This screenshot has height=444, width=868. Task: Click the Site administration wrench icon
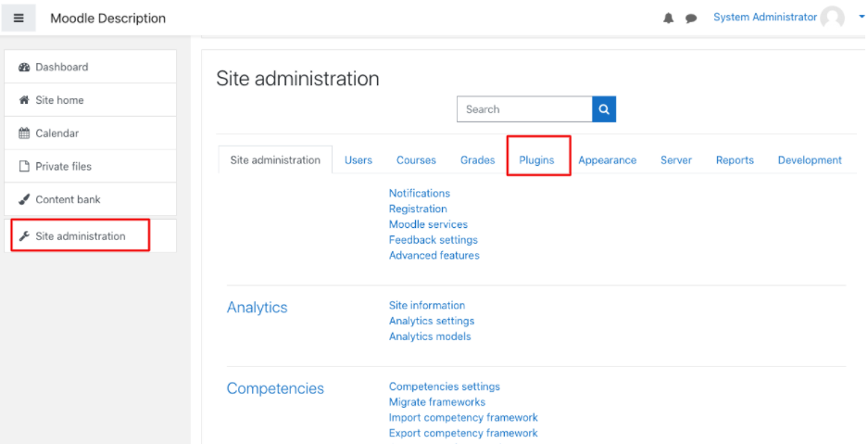24,236
